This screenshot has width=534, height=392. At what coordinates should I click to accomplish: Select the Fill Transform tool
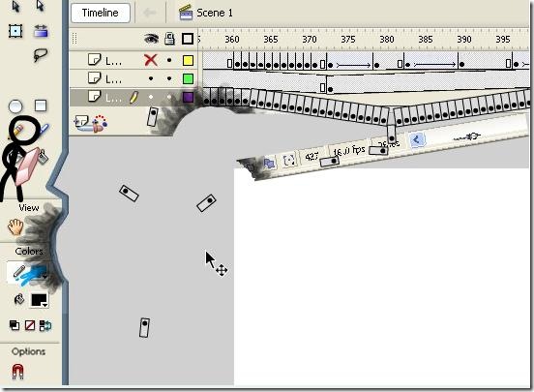pyautogui.click(x=41, y=31)
